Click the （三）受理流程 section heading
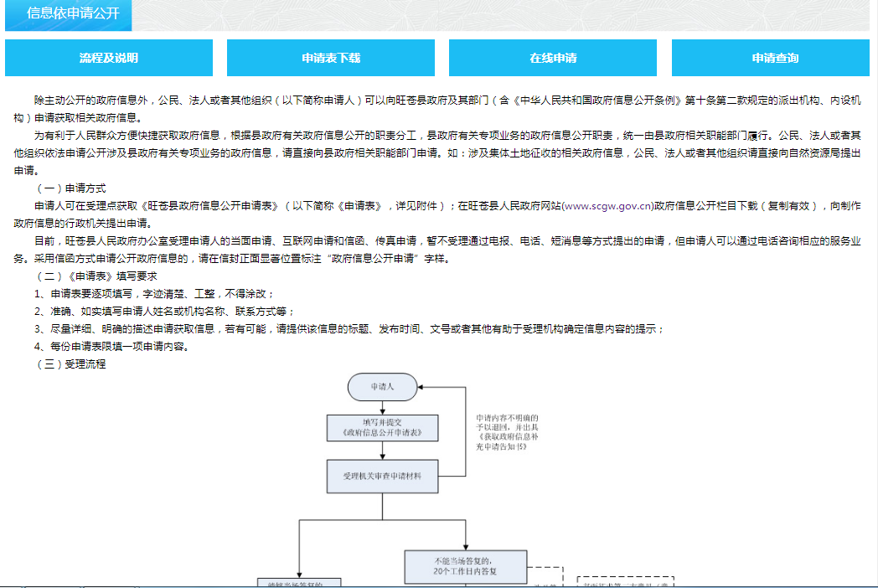The height and width of the screenshot is (588, 878). click(70, 364)
